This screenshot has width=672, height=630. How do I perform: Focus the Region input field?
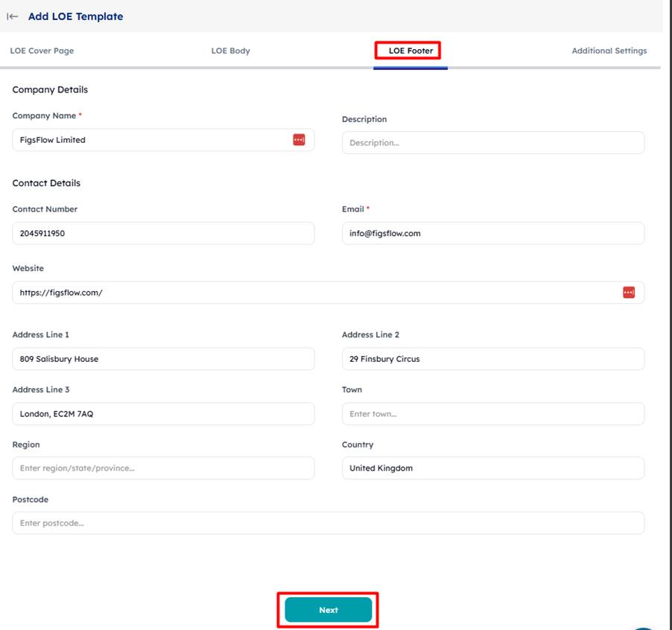163,468
